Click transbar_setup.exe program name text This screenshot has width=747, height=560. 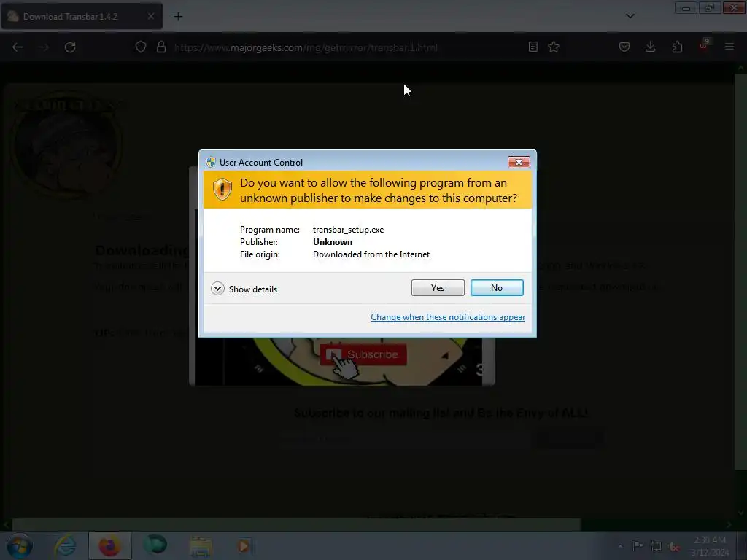pyautogui.click(x=348, y=230)
